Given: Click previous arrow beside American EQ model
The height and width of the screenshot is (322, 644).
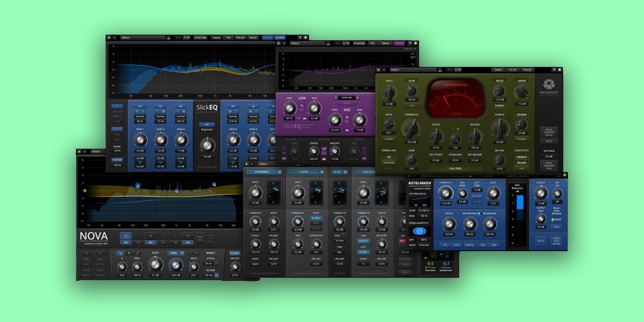Looking at the screenshot, I should click(x=336, y=98).
